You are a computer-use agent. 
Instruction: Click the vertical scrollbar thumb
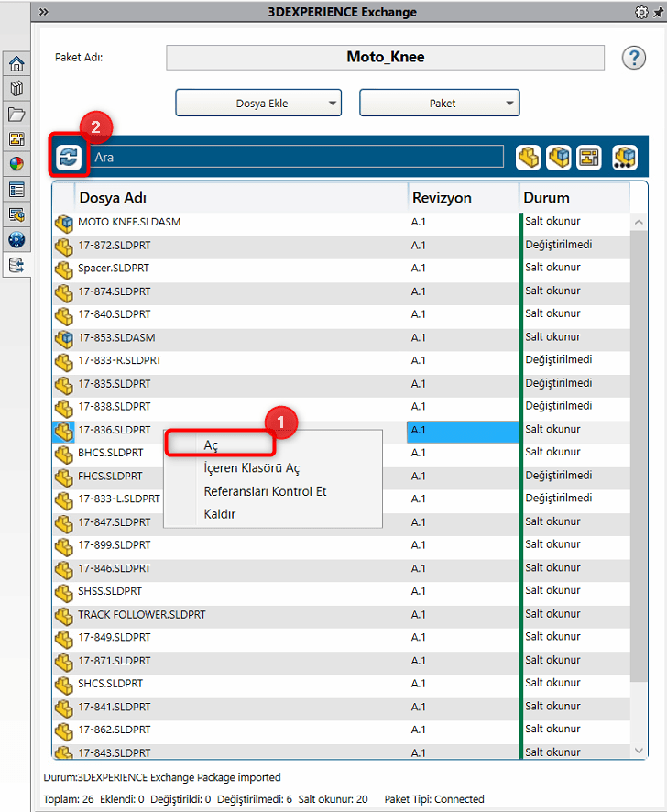[x=639, y=456]
